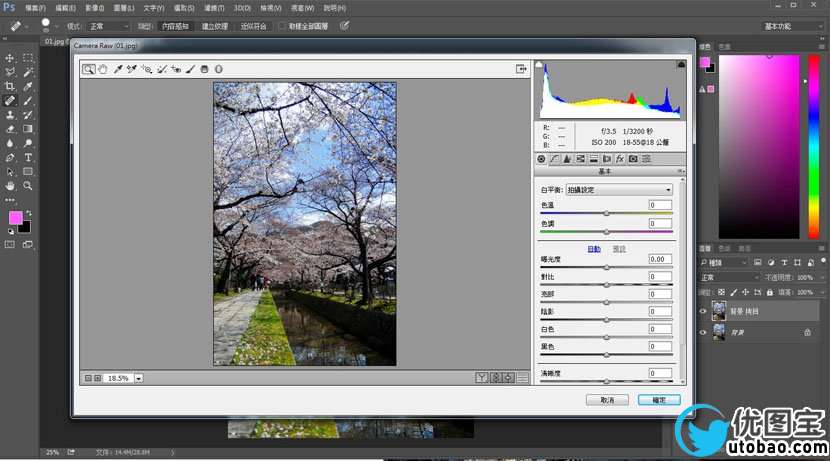Click the Exposure slider handle
830x461 pixels.
pyautogui.click(x=607, y=267)
